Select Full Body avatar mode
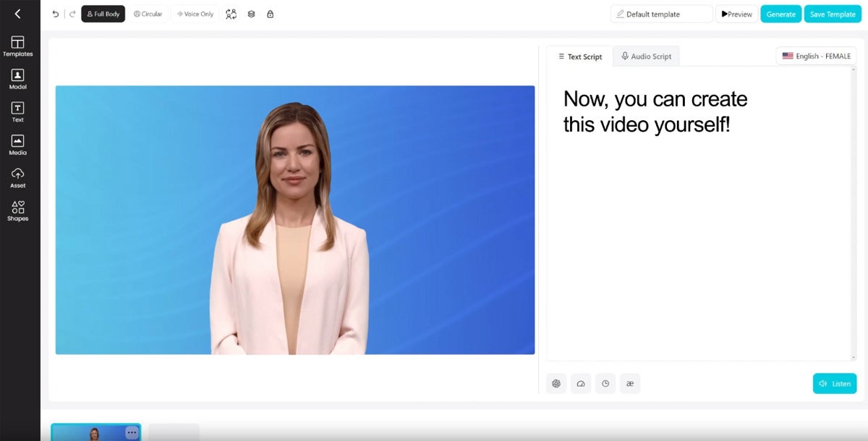Viewport: 868px width, 441px height. [103, 14]
